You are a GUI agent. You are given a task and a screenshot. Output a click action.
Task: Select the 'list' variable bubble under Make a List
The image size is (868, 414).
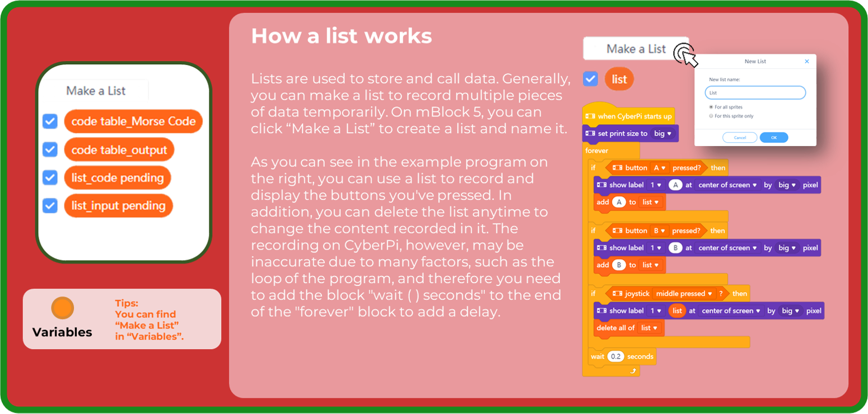pos(618,79)
